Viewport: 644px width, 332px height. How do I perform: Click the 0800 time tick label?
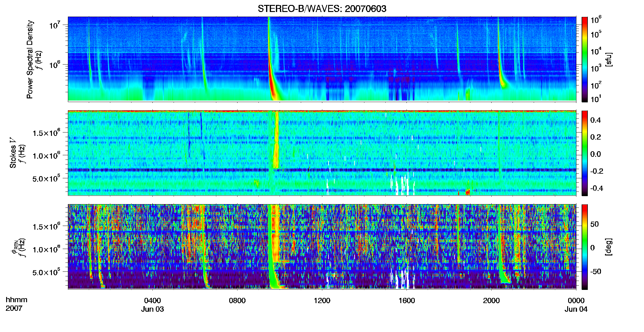[x=237, y=301]
